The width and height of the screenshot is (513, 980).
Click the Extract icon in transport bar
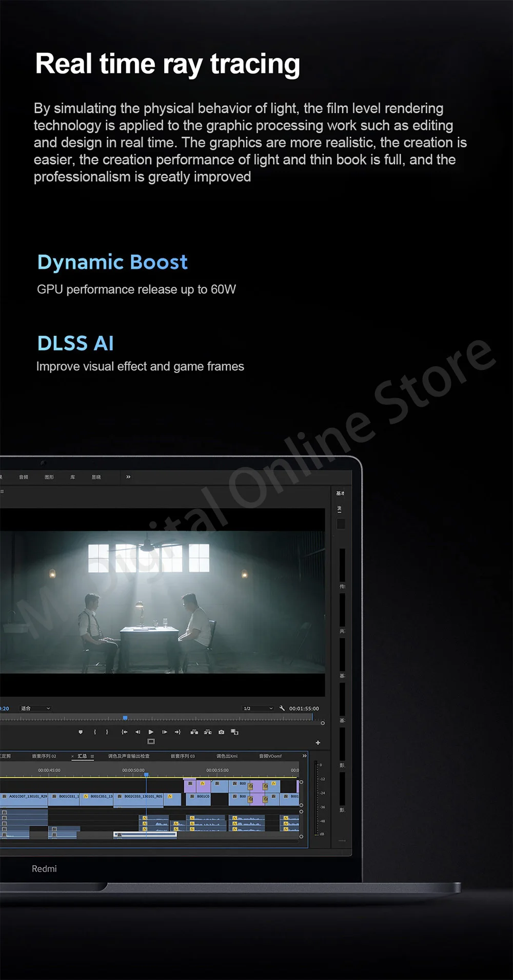pyautogui.click(x=208, y=732)
